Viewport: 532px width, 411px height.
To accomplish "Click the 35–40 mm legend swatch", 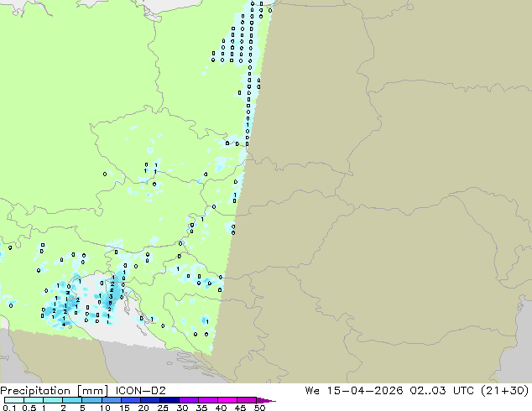I will click(x=207, y=400).
